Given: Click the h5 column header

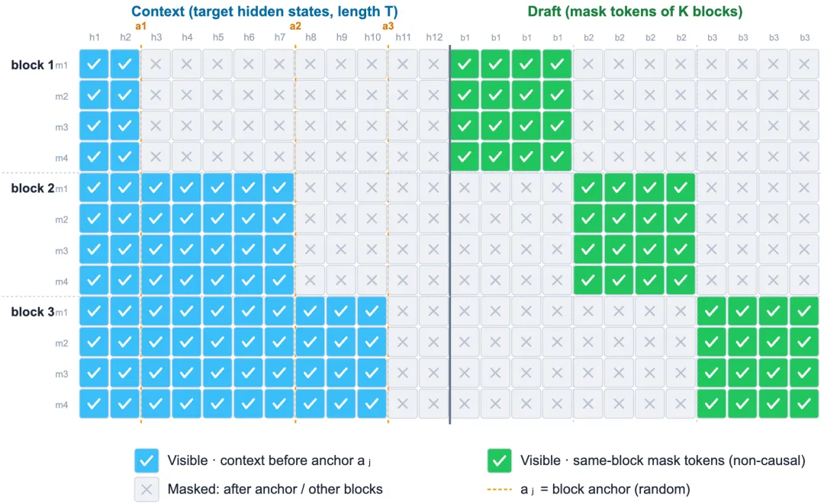Looking at the screenshot, I should [218, 37].
